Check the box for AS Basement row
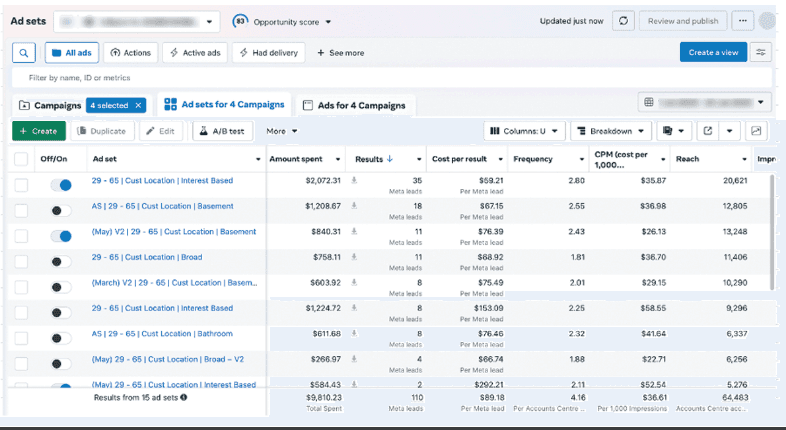786x430 pixels. [x=21, y=211]
